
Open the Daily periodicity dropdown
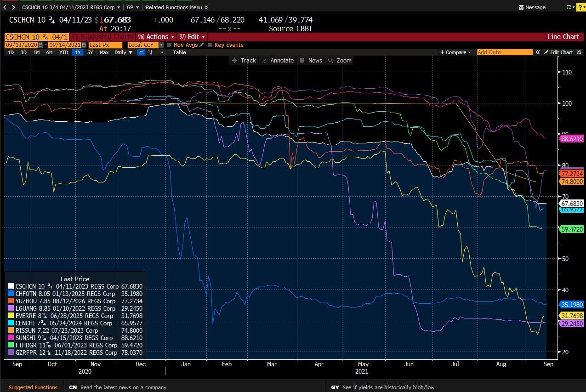point(123,52)
